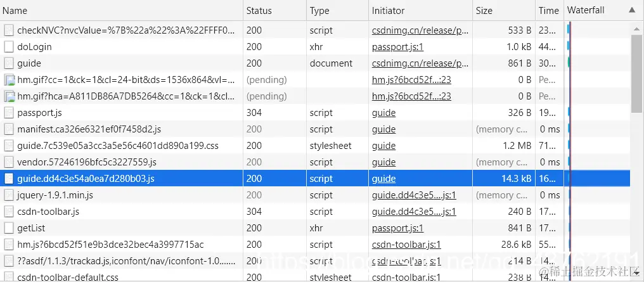
Task: Click the document icon beside guide row
Action: [x=9, y=63]
